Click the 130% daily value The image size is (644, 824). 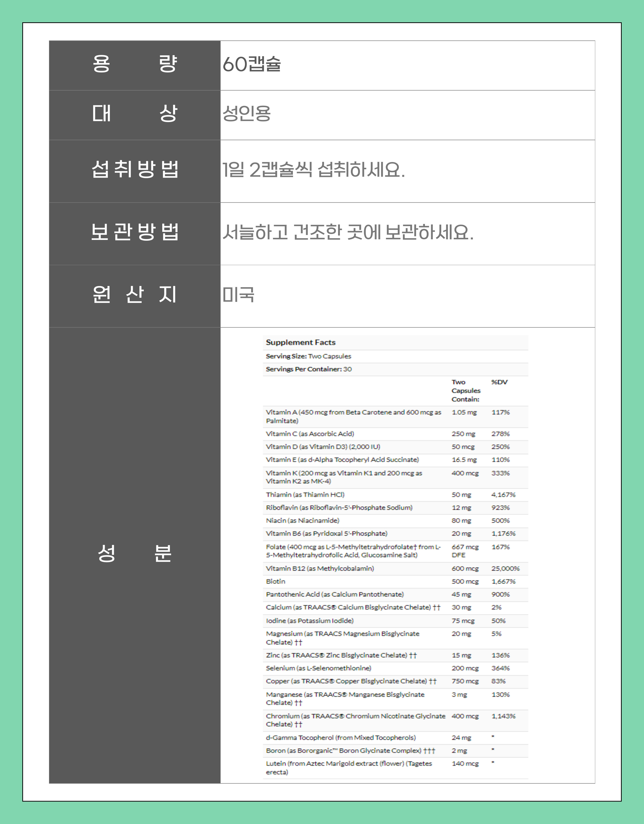pos(500,695)
